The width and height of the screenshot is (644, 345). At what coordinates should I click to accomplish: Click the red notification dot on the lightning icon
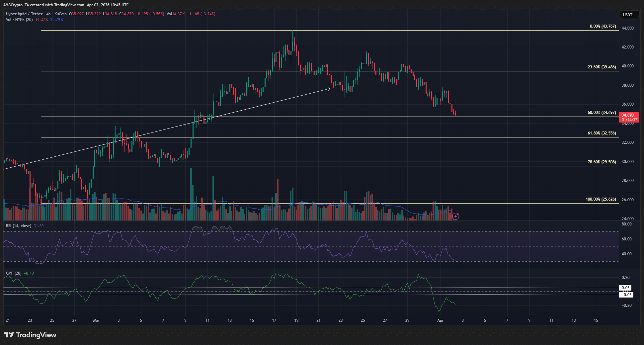(x=458, y=214)
